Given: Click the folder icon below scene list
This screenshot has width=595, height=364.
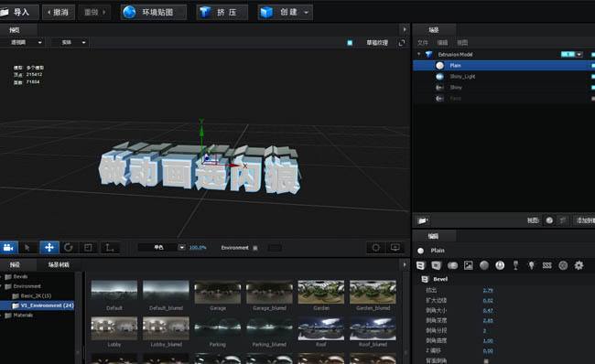Looking at the screenshot, I should click(x=423, y=220).
